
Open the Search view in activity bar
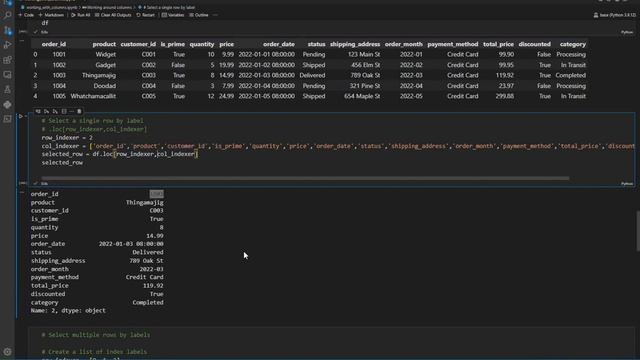coord(7,16)
